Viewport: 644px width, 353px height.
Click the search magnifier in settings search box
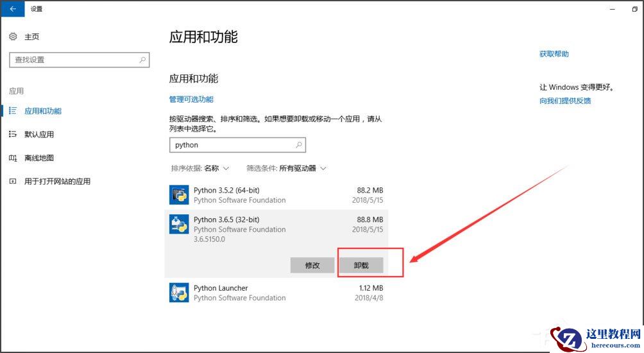click(142, 60)
